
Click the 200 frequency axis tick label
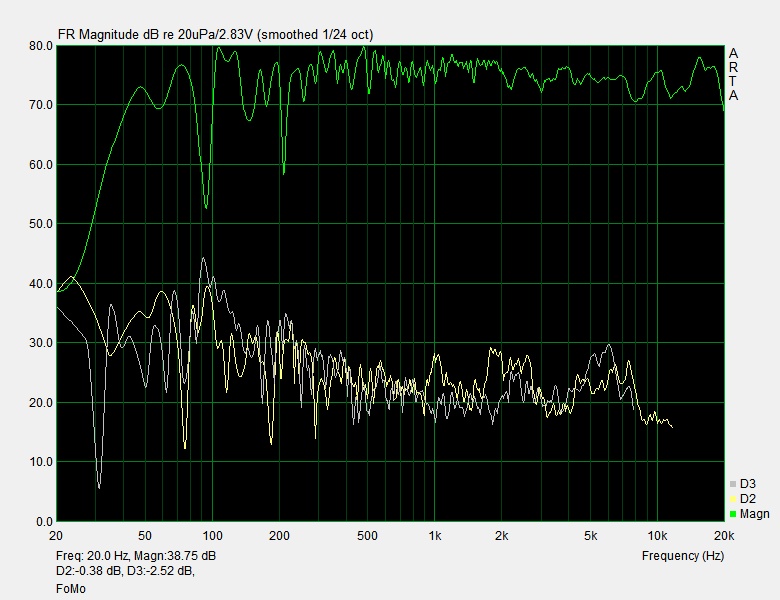[280, 536]
